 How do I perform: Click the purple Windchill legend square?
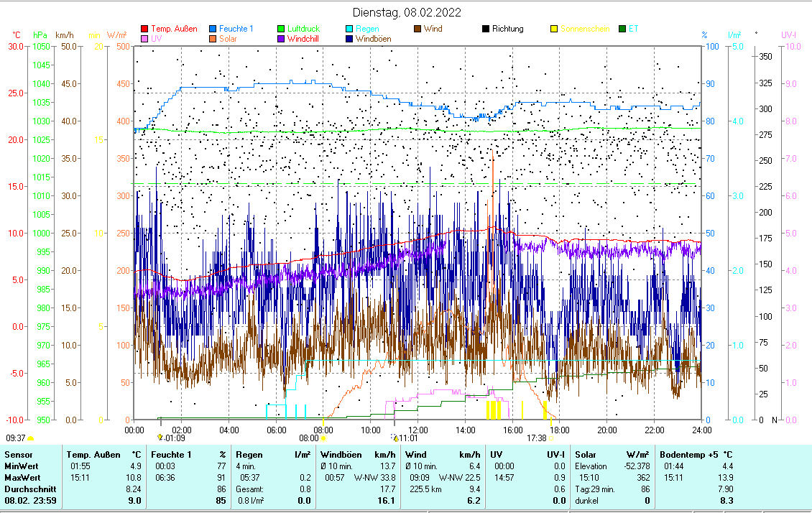[x=281, y=39]
